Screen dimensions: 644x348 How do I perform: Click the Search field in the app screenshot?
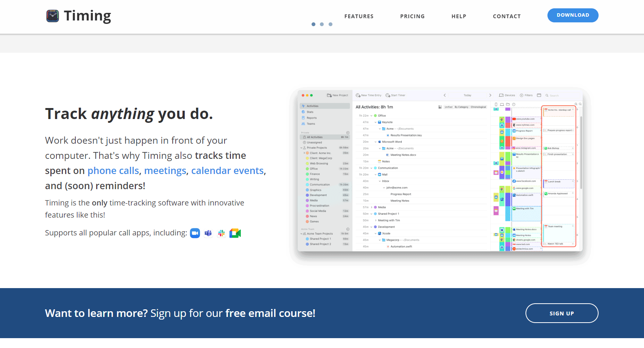562,96
